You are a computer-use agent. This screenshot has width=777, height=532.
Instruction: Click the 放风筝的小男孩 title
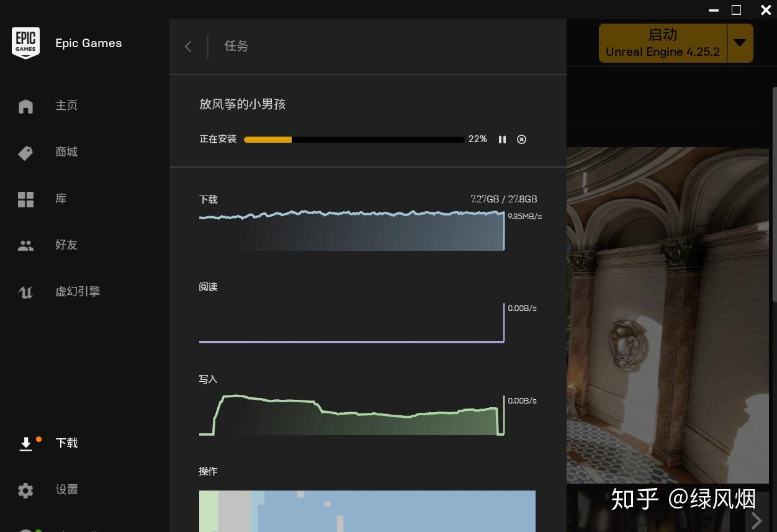click(x=242, y=104)
